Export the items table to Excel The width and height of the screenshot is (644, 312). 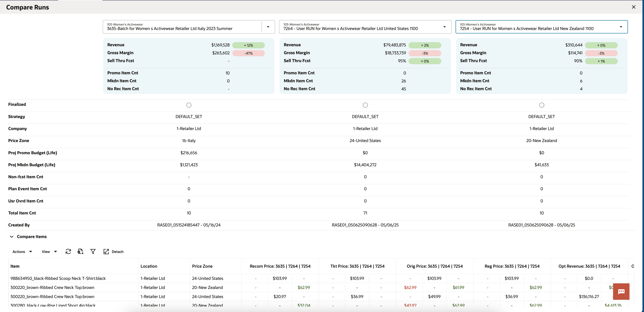tap(80, 251)
